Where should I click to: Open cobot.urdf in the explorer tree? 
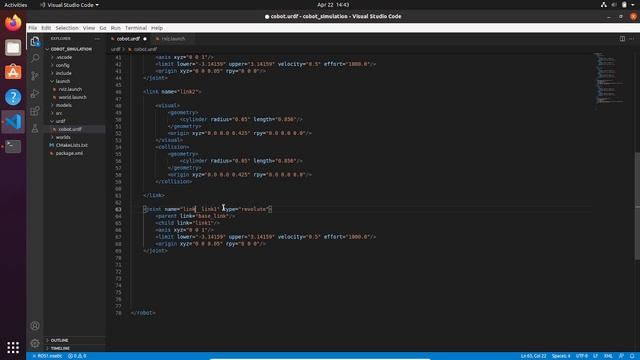[70, 129]
